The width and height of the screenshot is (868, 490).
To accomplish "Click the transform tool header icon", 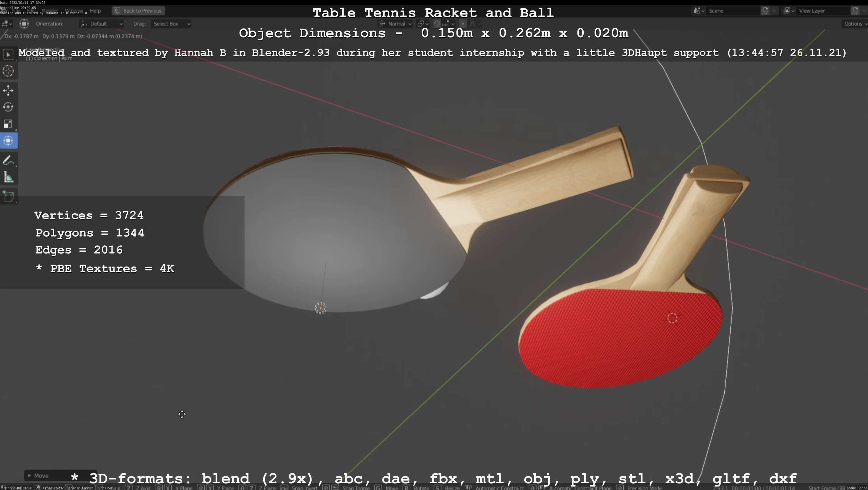I will tap(24, 23).
